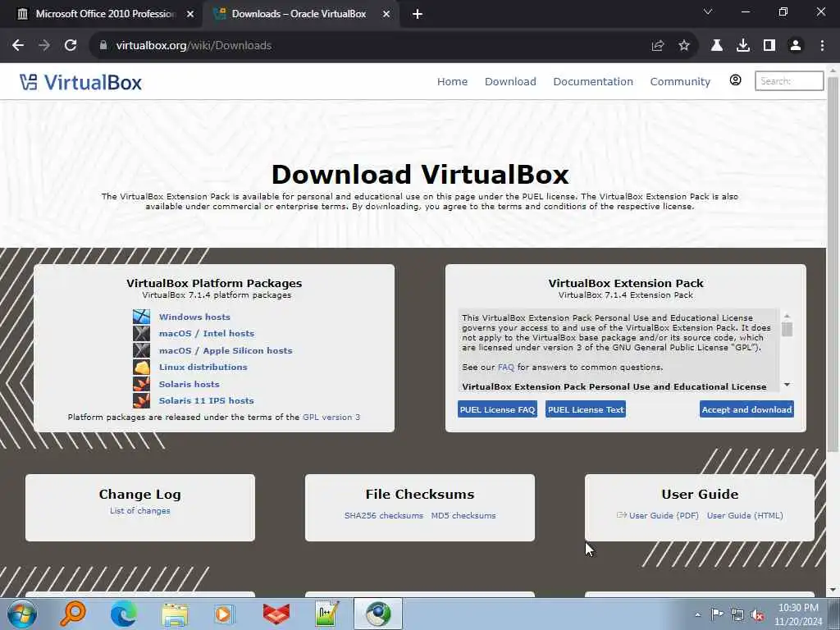Open the red box app in the taskbar

(x=276, y=614)
